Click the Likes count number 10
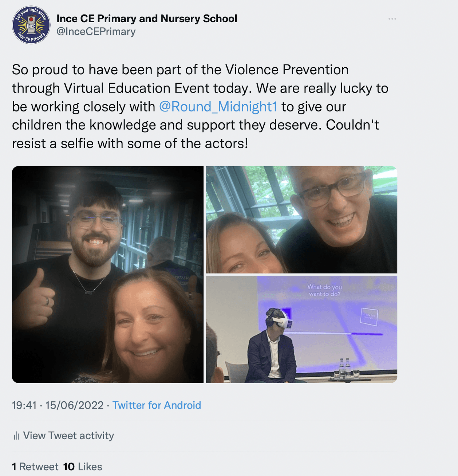 click(69, 467)
